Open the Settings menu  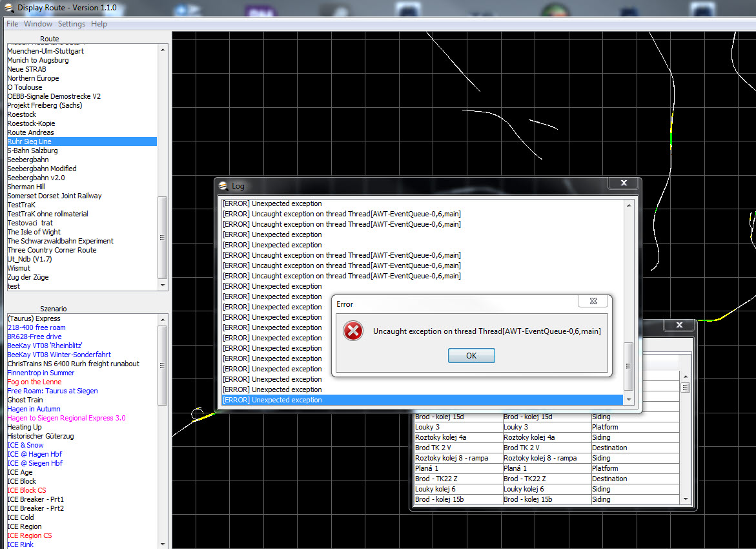(71, 24)
